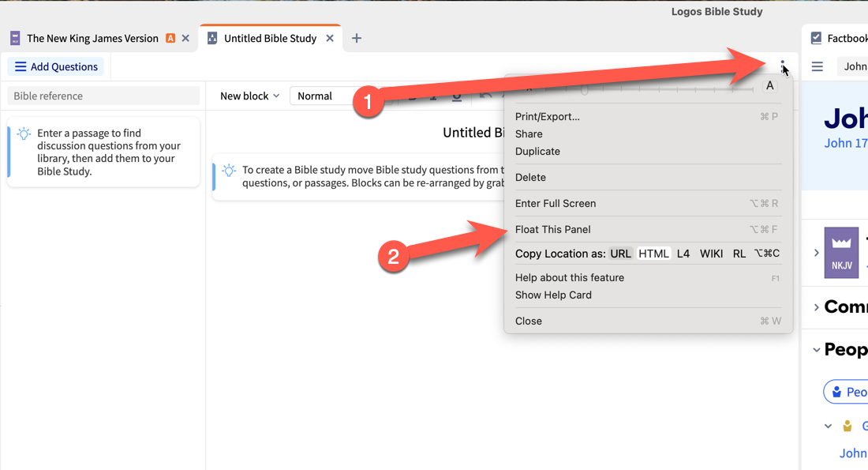Click the Bible Study tab document icon

(x=212, y=38)
